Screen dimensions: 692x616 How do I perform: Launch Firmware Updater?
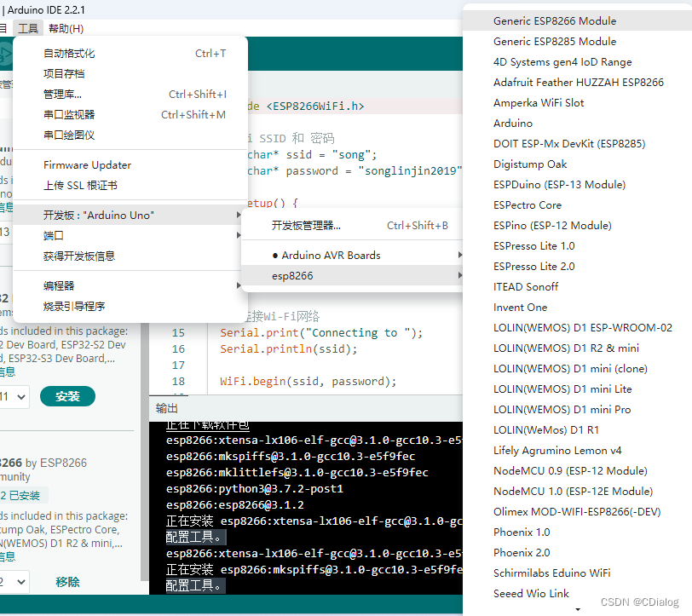pyautogui.click(x=130, y=165)
